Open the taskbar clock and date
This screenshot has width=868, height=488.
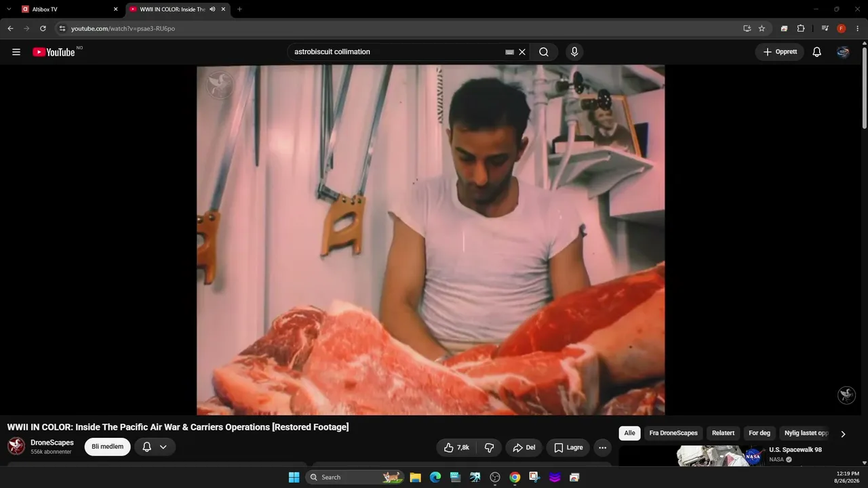pyautogui.click(x=848, y=477)
